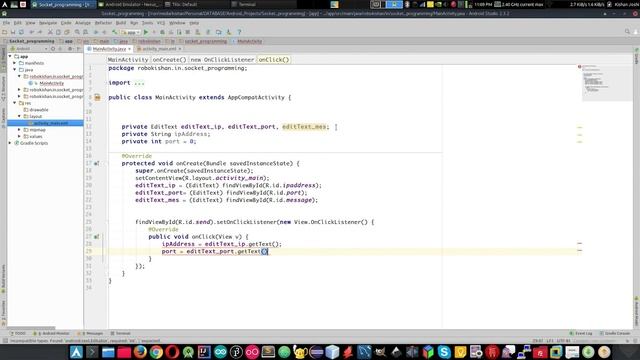This screenshot has height=360, width=640.
Task: Click the Back navigation arrow in toolbar
Action: tap(96, 32)
